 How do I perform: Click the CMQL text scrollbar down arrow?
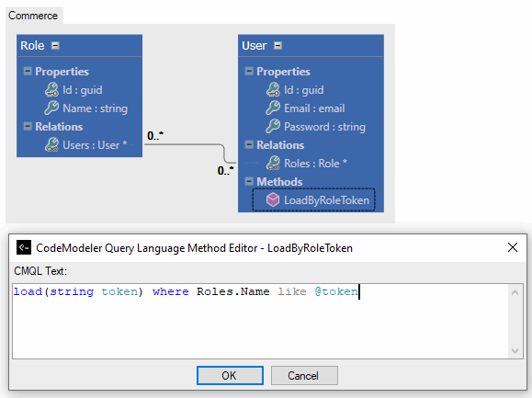coord(515,350)
